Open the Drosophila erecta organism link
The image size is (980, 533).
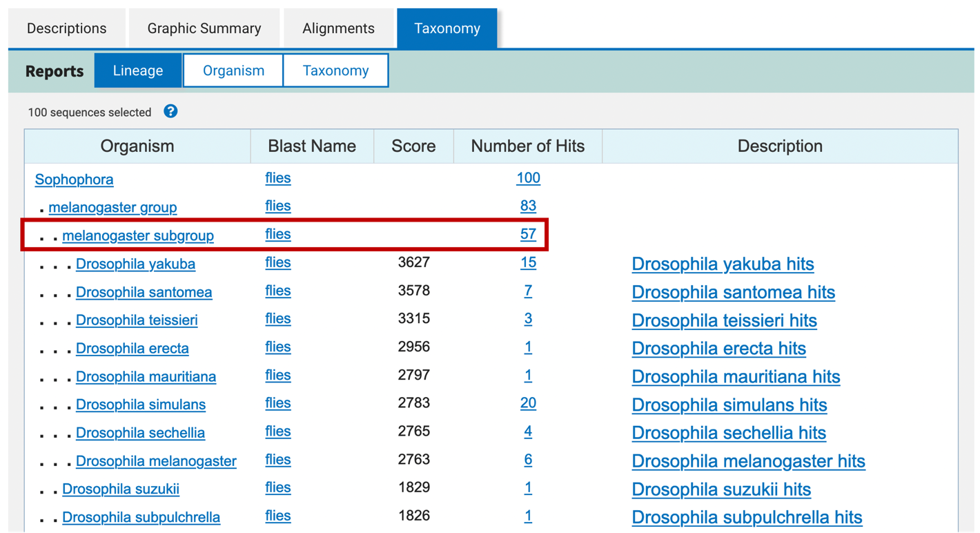pyautogui.click(x=132, y=349)
